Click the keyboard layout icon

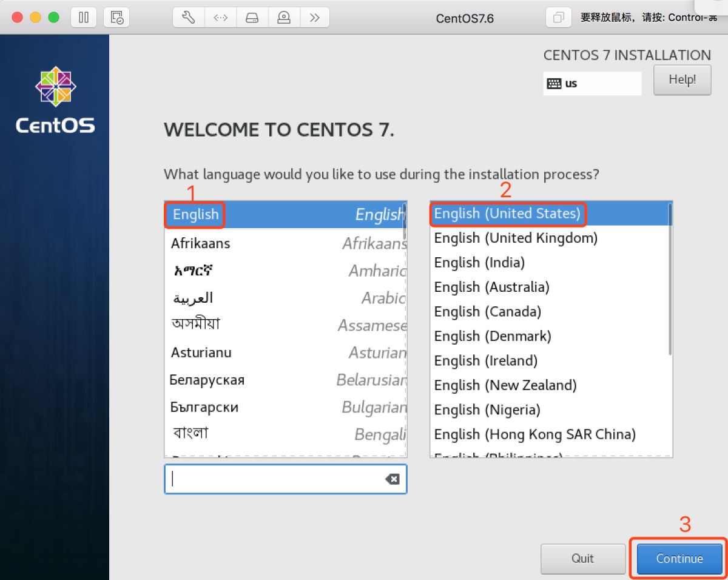[554, 84]
